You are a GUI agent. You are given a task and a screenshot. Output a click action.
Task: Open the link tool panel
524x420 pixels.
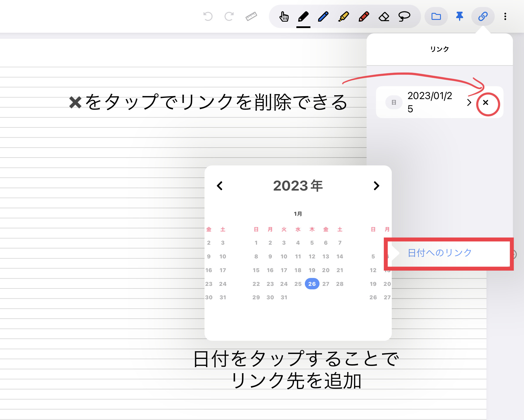click(483, 17)
